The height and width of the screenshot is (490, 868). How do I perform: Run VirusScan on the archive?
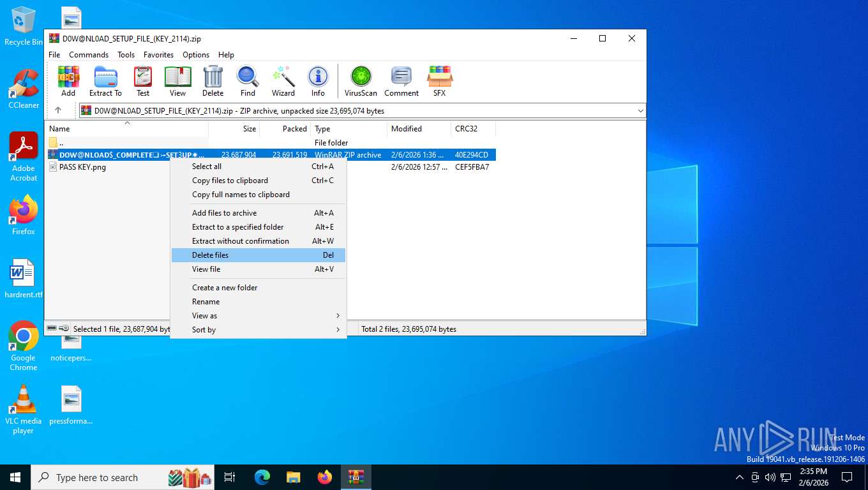[361, 81]
